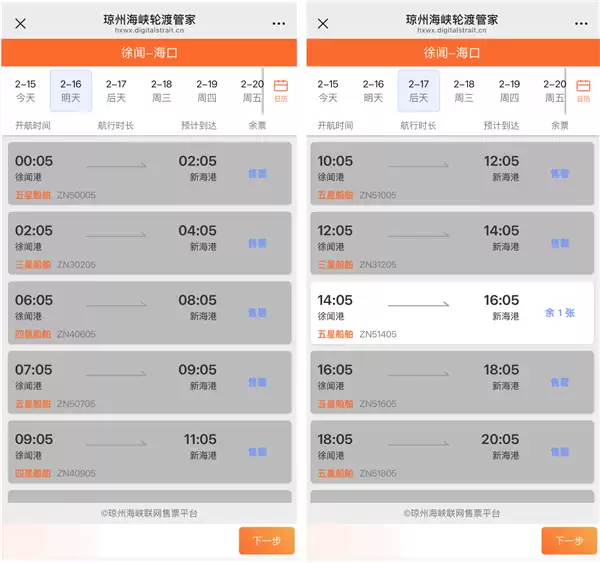Tap the X close icon on left screen
600x563 pixels.
pyautogui.click(x=21, y=24)
